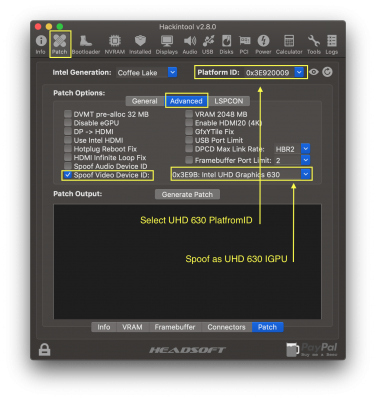Image resolution: width=376 pixels, height=400 pixels.
Task: Select the bottom Framebuffer tab
Action: [175, 327]
